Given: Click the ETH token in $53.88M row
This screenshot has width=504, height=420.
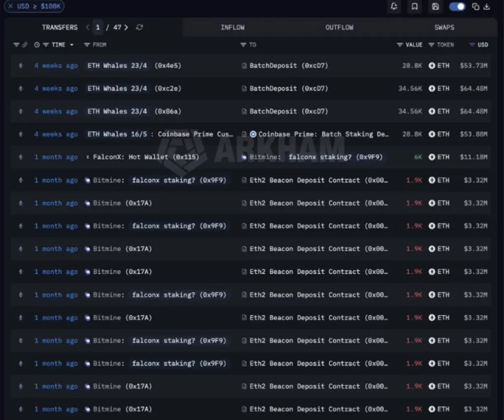Looking at the screenshot, I should [x=439, y=134].
